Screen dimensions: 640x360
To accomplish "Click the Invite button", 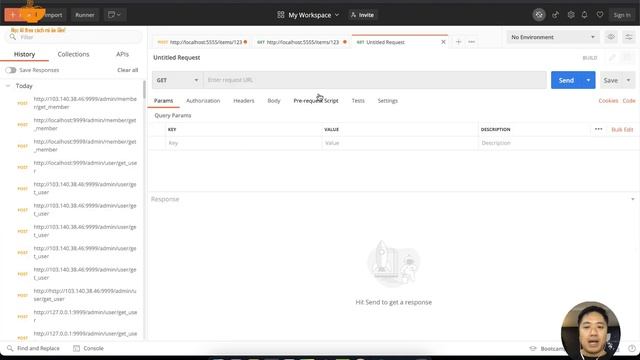I will pos(362,15).
